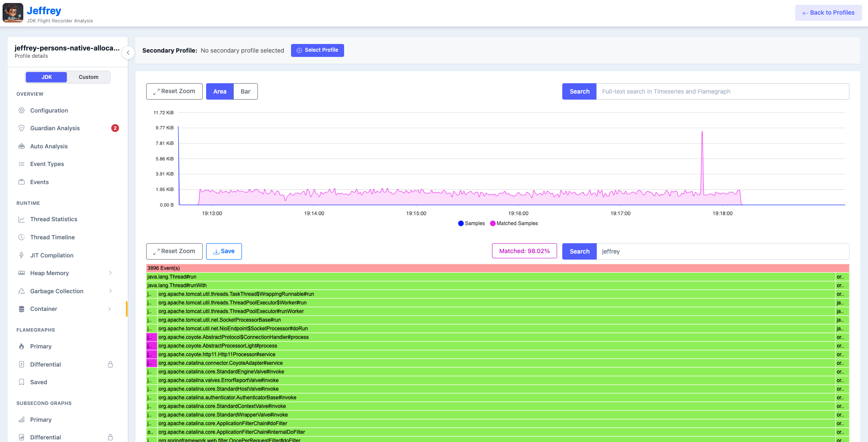Open Configuration from the sidebar

coord(48,110)
